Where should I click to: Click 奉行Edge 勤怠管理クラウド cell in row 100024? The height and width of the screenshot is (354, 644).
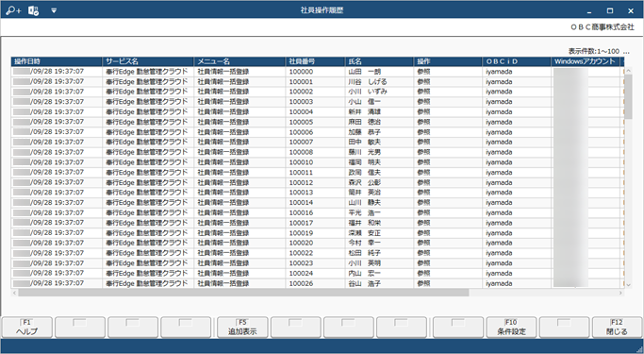(x=148, y=274)
